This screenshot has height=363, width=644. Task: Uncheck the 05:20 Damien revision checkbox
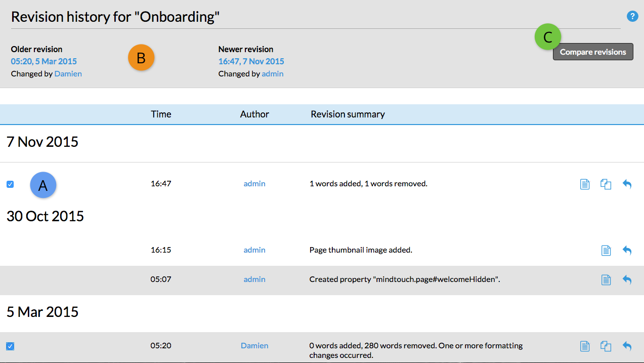(x=10, y=346)
